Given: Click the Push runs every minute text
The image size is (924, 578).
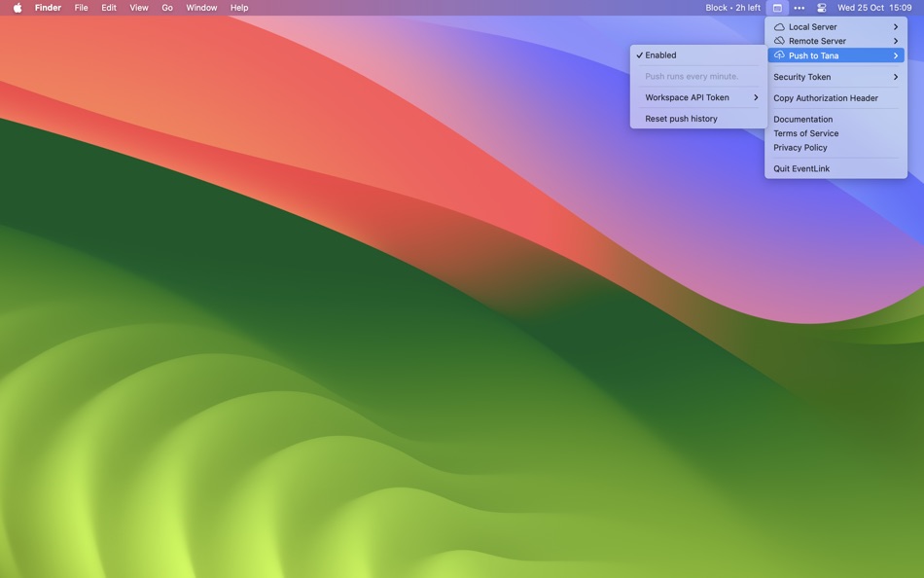Looking at the screenshot, I should click(x=692, y=76).
